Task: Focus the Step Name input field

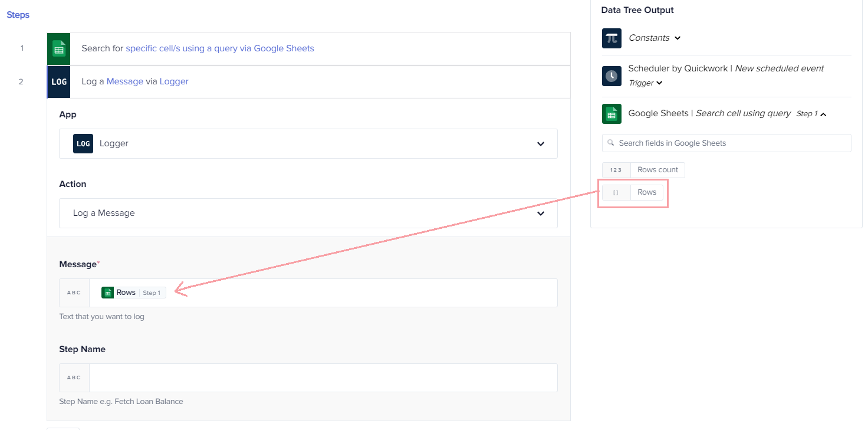Action: tap(323, 378)
